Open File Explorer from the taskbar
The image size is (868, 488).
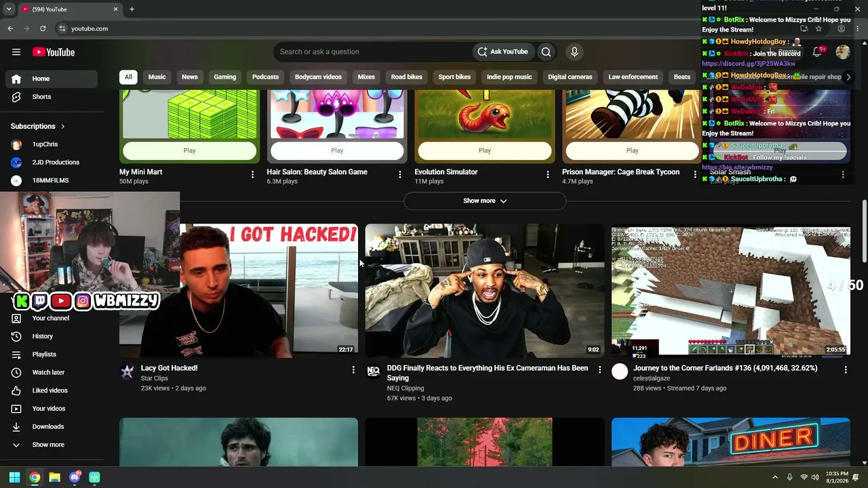coord(54,477)
